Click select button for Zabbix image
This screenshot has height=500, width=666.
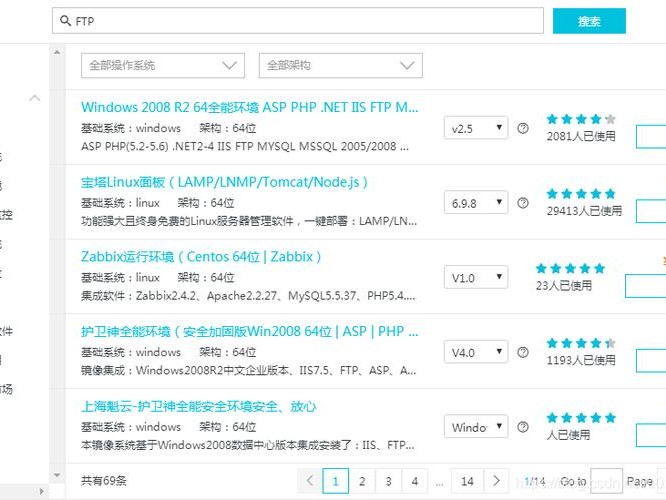pos(646,286)
